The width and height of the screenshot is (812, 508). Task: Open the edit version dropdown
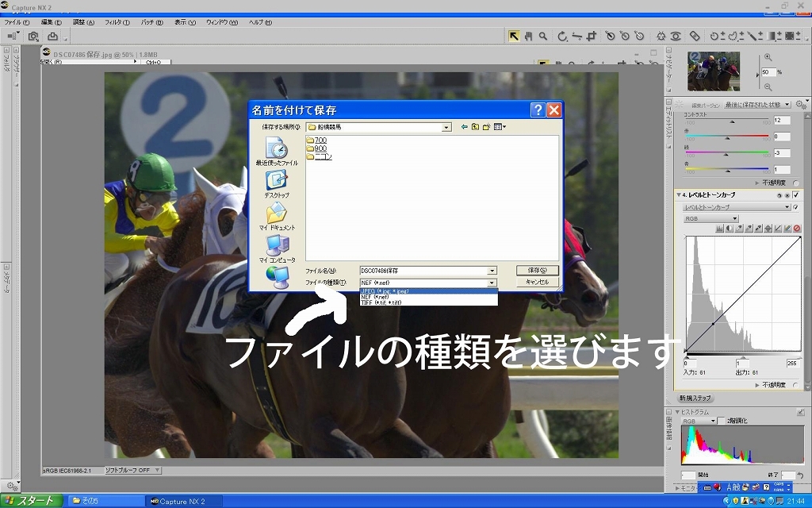coord(757,104)
